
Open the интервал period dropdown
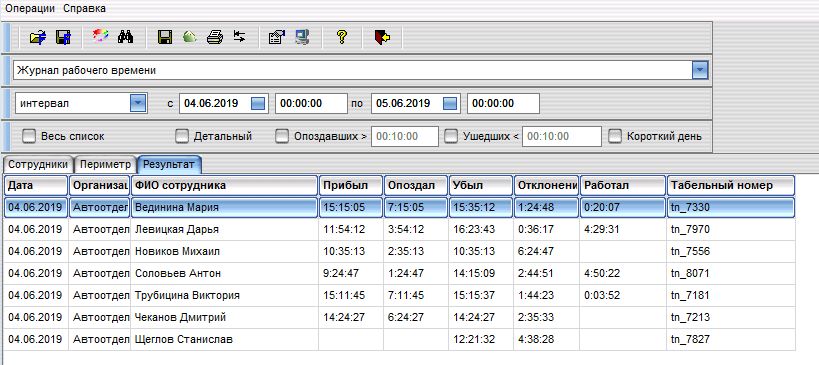click(x=137, y=103)
